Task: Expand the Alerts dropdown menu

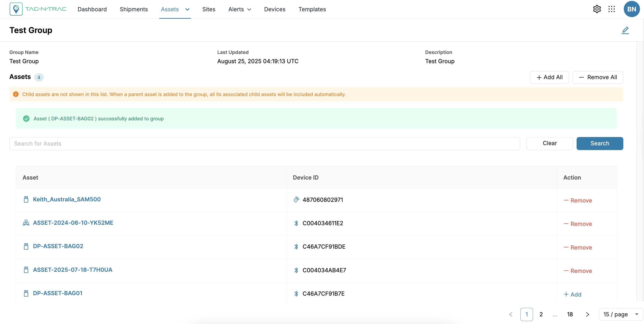Action: click(240, 9)
